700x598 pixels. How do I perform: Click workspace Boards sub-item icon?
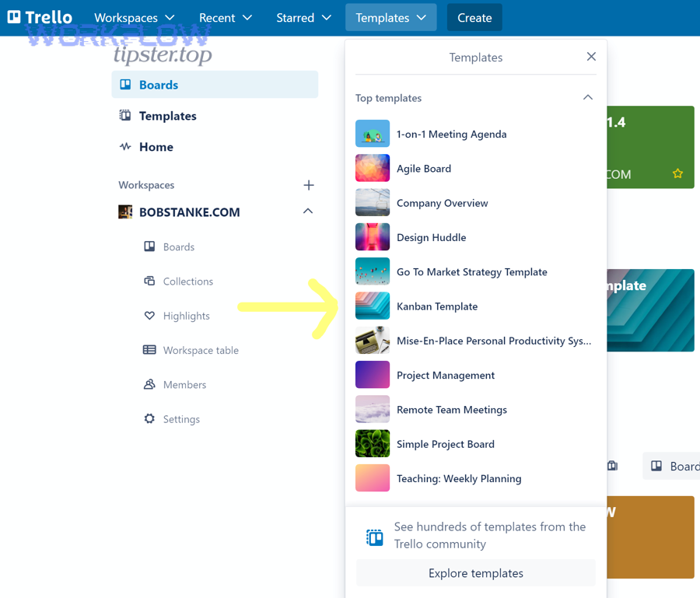click(x=149, y=247)
